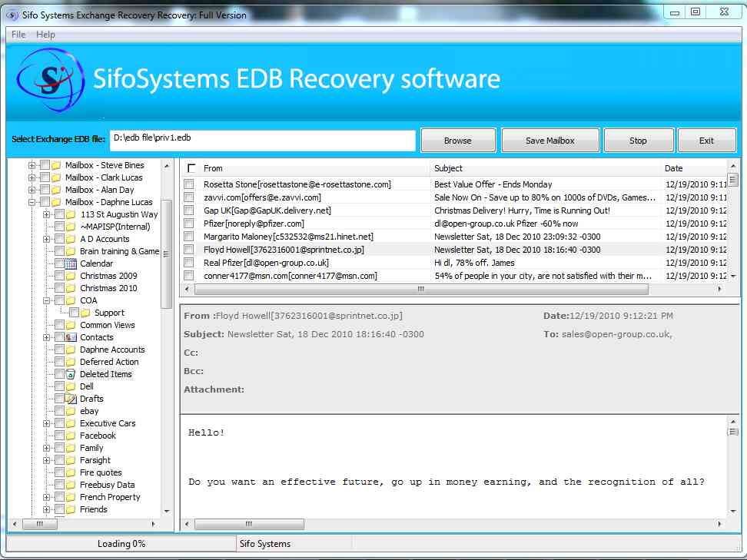The width and height of the screenshot is (747, 560).
Task: Select the Pfizer noreply@pfizer.com email row
Action: click(x=454, y=224)
